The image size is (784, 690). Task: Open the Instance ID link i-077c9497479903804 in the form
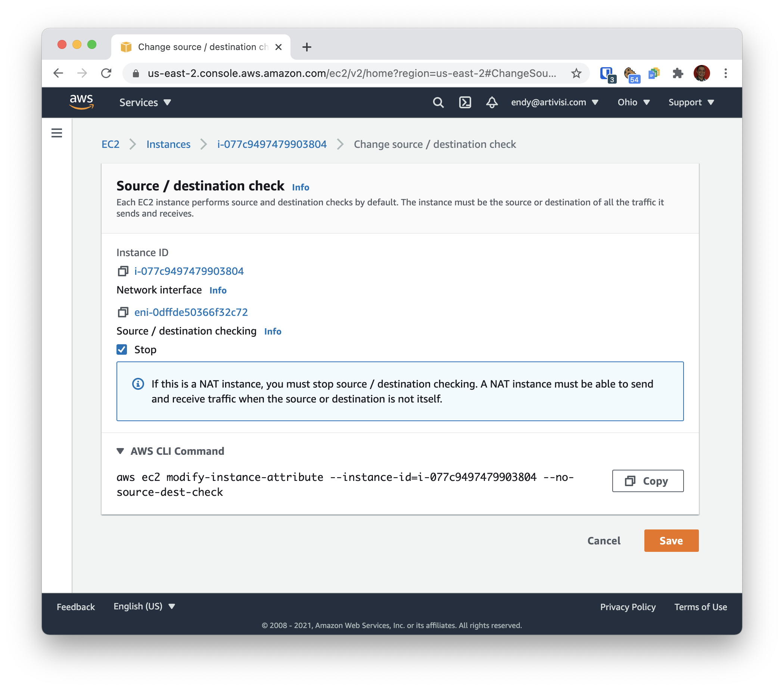189,271
